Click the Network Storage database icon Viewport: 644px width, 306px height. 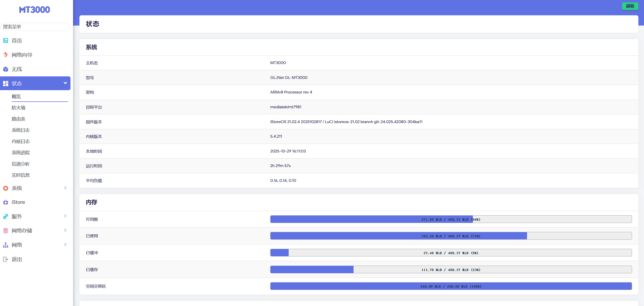[6, 231]
